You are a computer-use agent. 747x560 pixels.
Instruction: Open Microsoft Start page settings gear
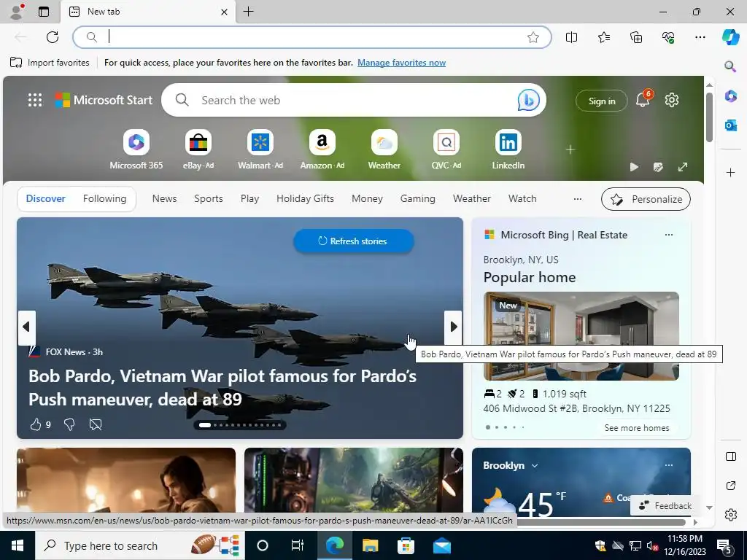click(x=672, y=100)
